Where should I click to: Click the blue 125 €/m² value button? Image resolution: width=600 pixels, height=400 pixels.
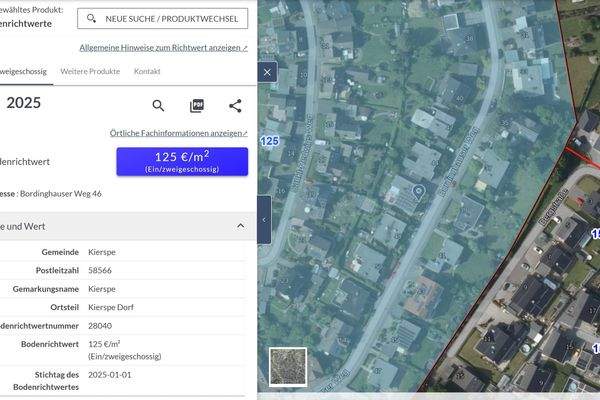[x=182, y=161]
